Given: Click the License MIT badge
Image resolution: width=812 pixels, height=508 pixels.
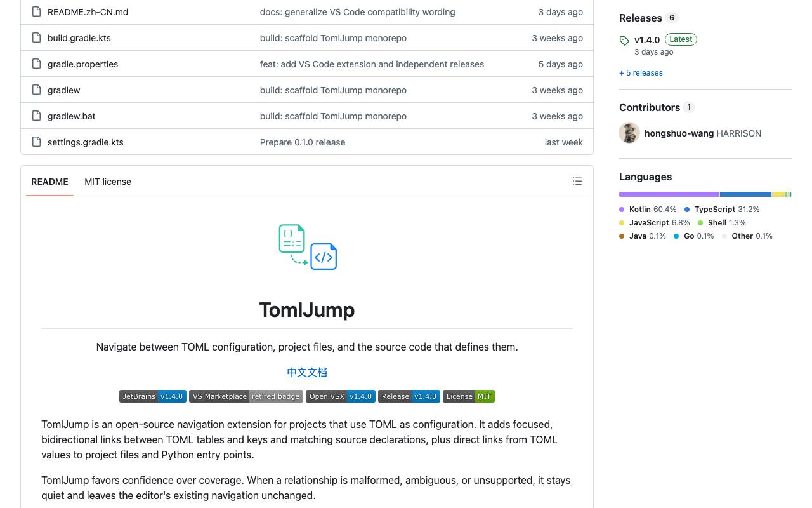Looking at the screenshot, I should [469, 396].
